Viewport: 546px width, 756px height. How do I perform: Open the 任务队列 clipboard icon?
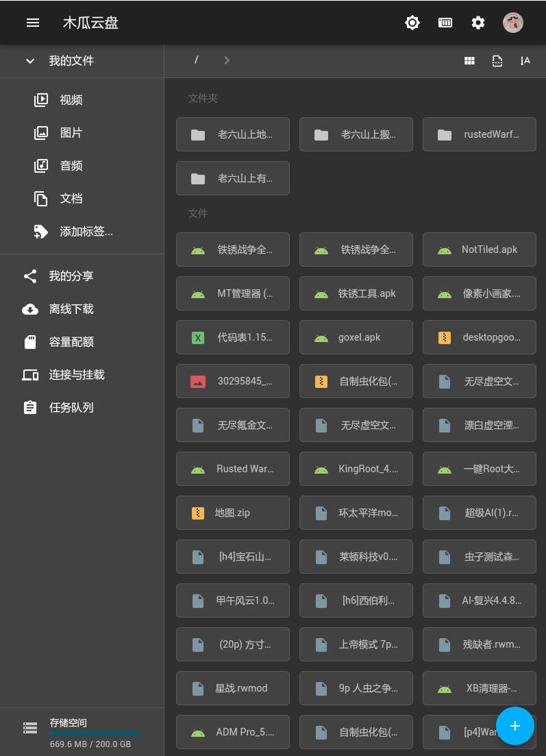pos(30,408)
